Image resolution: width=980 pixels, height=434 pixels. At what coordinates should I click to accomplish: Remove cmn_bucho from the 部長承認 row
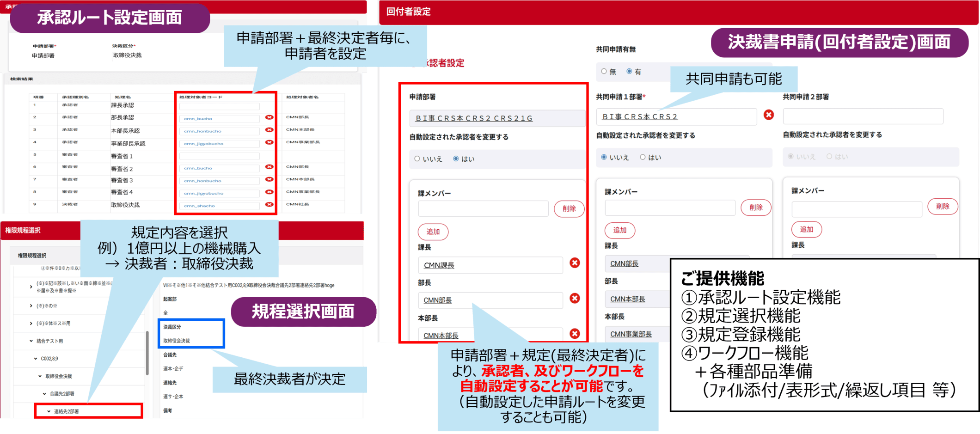click(269, 118)
